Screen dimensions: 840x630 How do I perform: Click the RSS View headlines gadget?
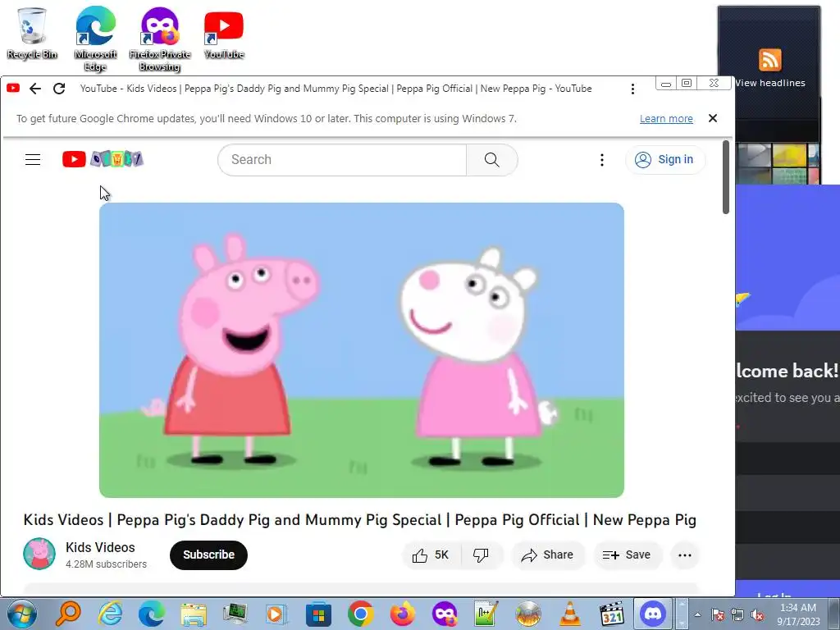[x=769, y=68]
